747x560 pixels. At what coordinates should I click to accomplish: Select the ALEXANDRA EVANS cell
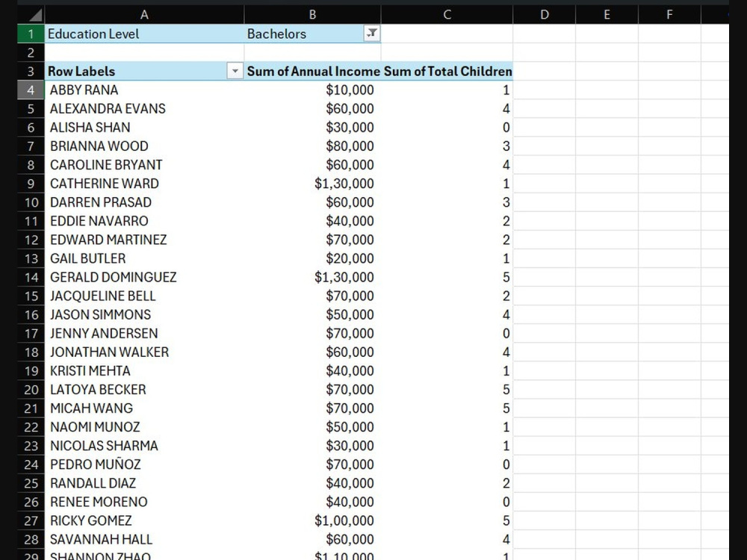[144, 108]
